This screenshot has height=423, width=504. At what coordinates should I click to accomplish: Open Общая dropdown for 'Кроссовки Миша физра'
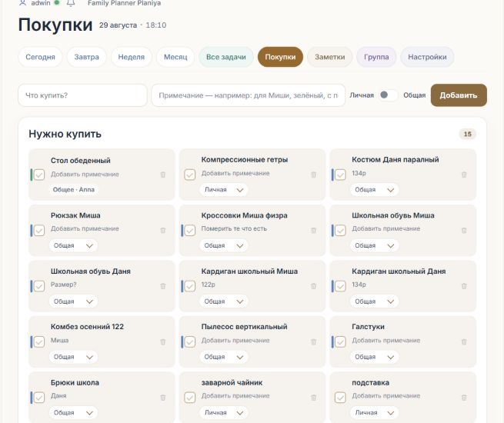pos(224,245)
